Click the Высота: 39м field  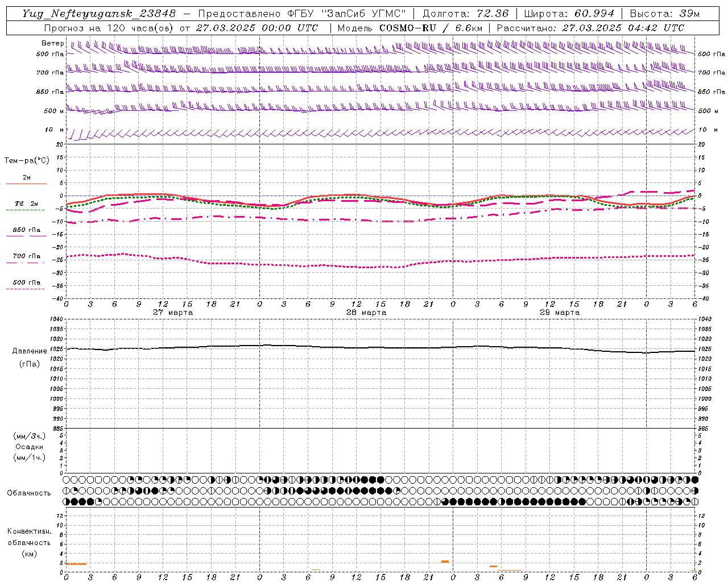pos(665,14)
